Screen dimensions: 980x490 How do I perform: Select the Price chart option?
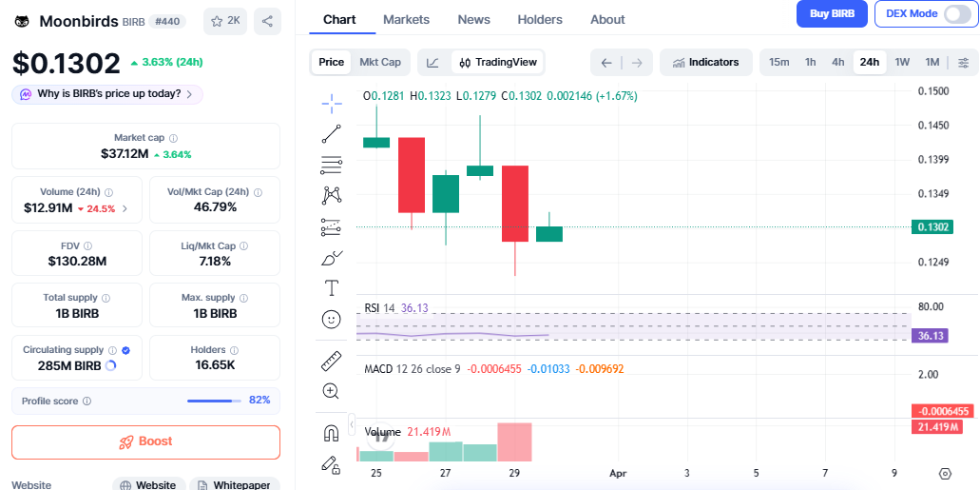pos(331,62)
